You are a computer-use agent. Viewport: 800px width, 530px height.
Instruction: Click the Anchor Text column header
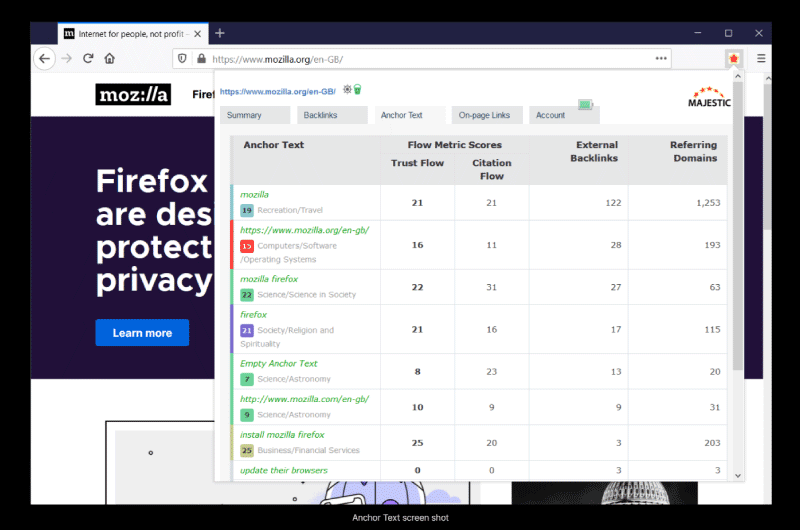[x=273, y=145]
